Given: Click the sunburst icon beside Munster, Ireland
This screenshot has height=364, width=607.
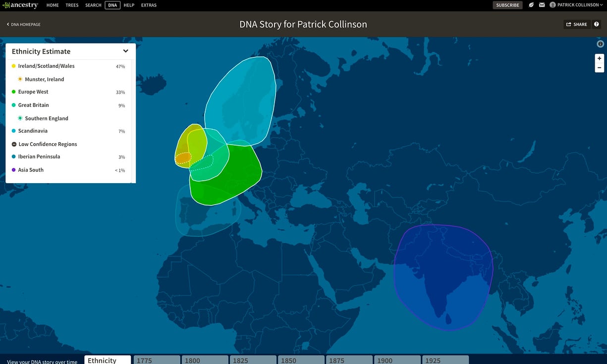Looking at the screenshot, I should (20, 79).
